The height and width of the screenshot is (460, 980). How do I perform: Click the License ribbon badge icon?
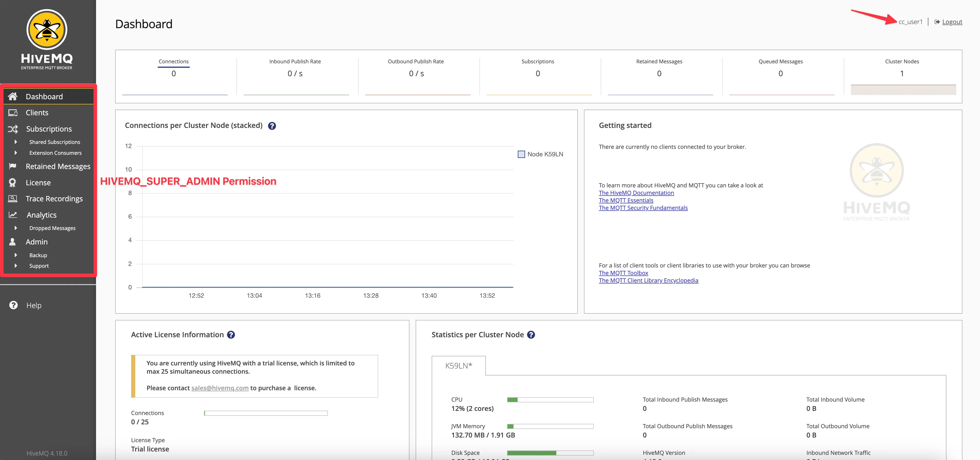(x=13, y=183)
